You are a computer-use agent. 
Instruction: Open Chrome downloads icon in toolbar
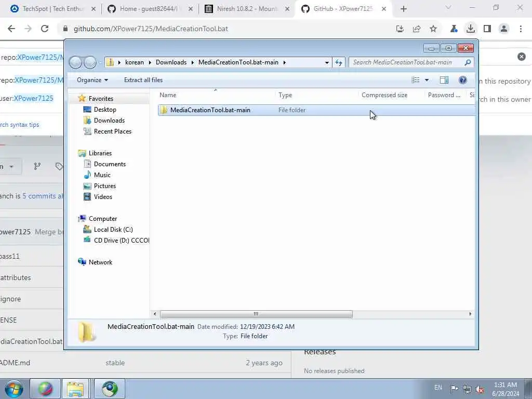[471, 29]
